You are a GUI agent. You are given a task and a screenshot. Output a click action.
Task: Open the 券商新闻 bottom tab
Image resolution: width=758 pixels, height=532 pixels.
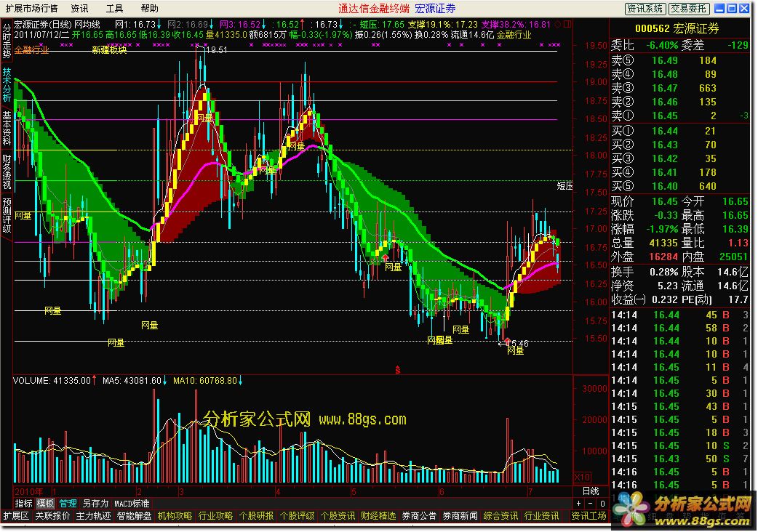(460, 516)
